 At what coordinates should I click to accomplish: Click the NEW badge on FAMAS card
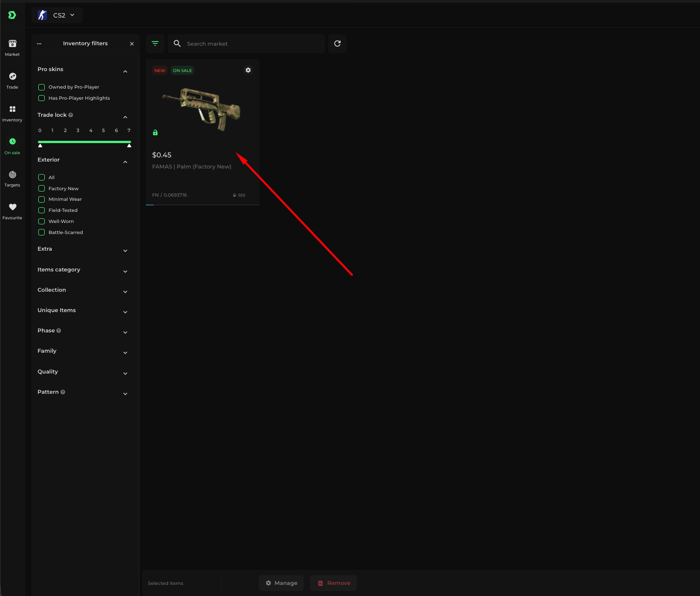coord(160,71)
